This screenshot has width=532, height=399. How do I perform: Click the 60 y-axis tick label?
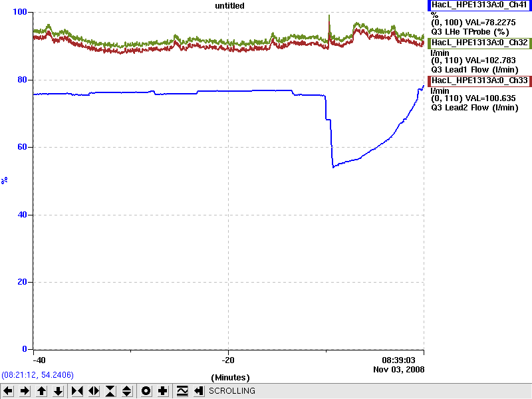(22, 147)
